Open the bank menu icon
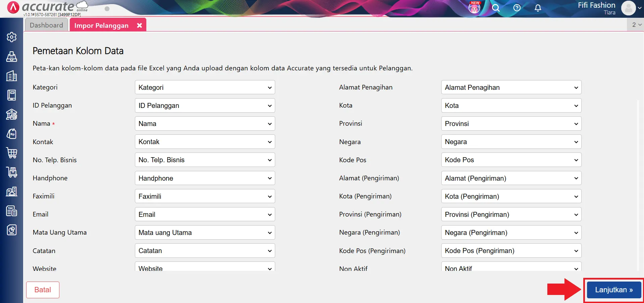 click(x=12, y=114)
